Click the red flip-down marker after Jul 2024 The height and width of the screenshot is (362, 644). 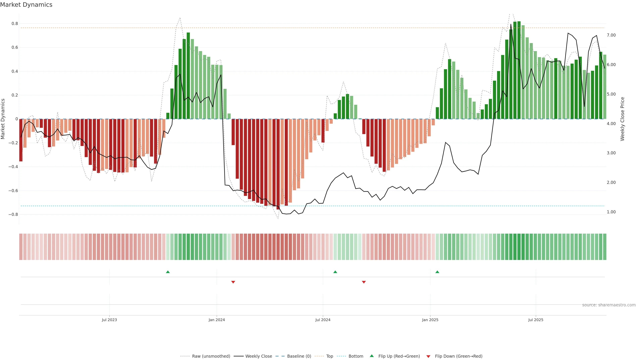pos(364,282)
